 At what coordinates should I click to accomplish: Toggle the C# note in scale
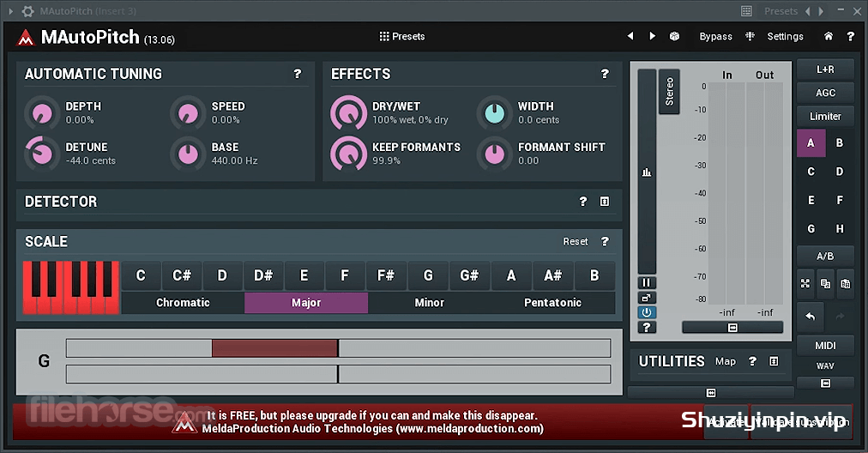pos(182,275)
